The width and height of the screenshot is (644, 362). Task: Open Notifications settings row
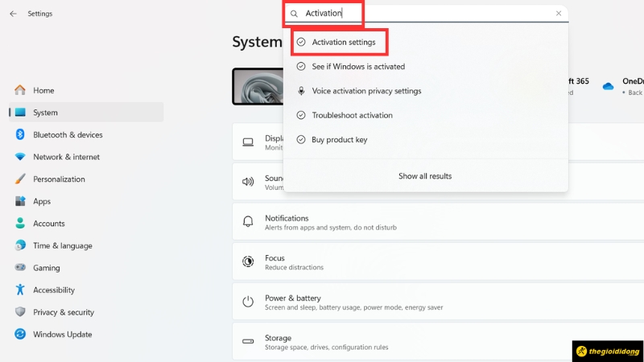tap(438, 222)
